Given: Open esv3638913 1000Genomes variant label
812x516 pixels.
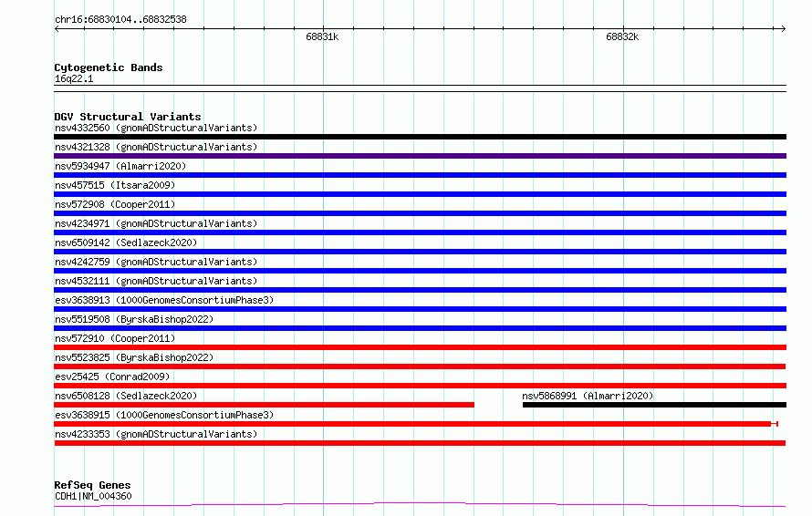Looking at the screenshot, I should tap(164, 300).
